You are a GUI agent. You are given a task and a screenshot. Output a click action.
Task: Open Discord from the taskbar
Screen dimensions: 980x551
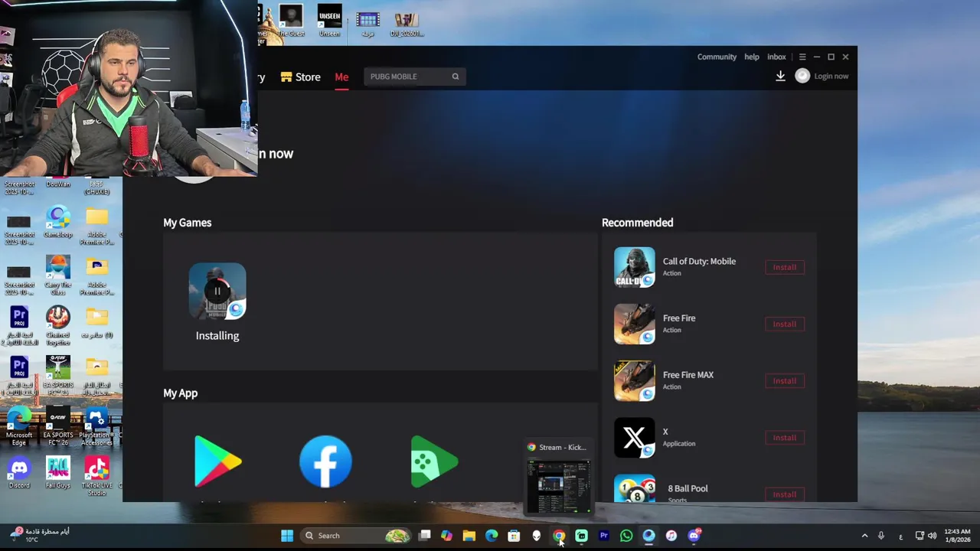point(694,536)
